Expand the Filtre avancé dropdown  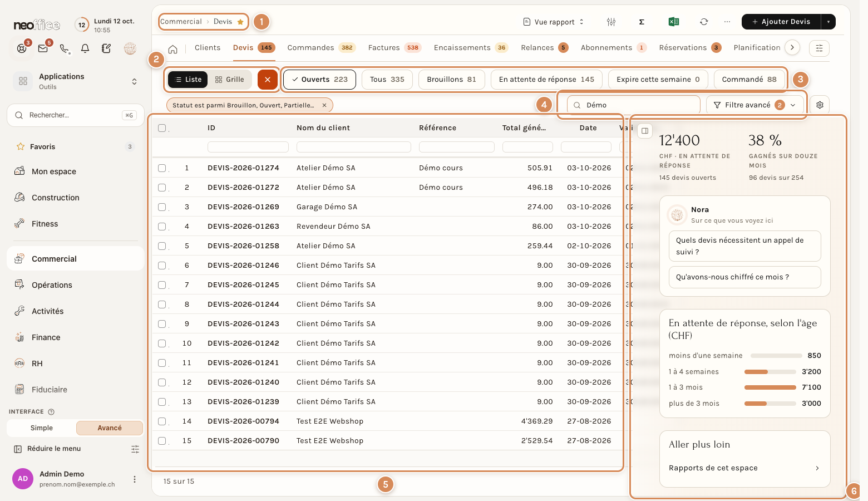(x=755, y=105)
